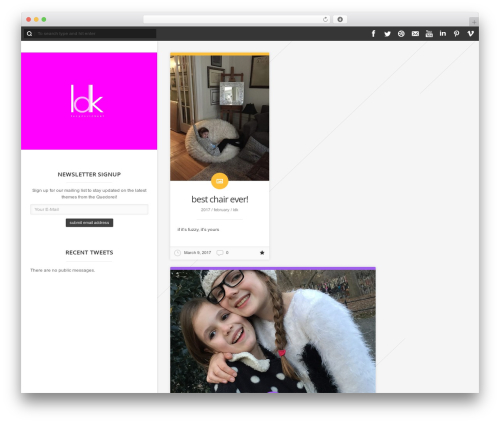This screenshot has width=500, height=423.
Task: Click the search magnifier icon
Action: pos(29,34)
